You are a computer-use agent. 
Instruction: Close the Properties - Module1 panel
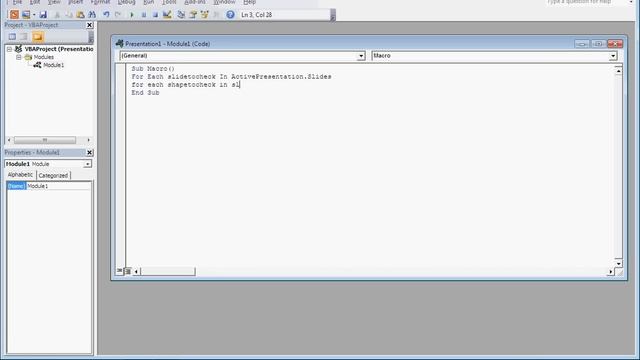click(89, 152)
